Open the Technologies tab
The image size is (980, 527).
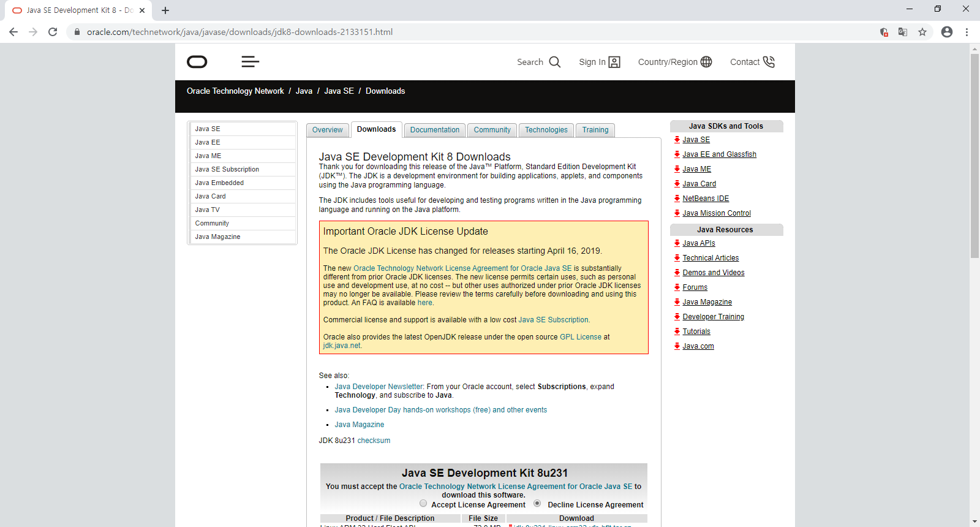546,130
